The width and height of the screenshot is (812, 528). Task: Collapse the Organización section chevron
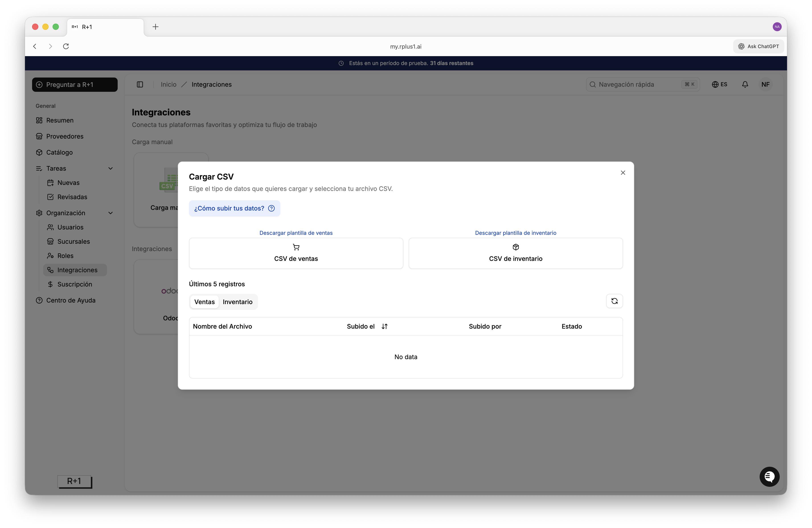[111, 213]
